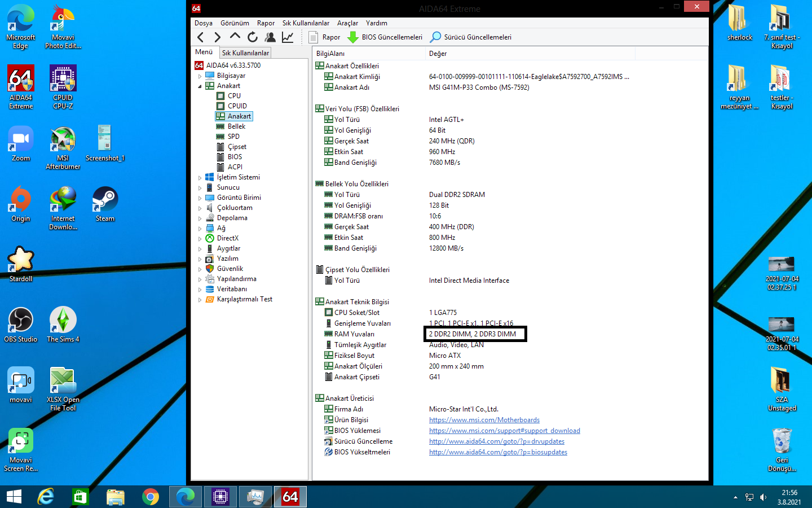
Task: Open the Yardım menu
Action: pos(377,23)
